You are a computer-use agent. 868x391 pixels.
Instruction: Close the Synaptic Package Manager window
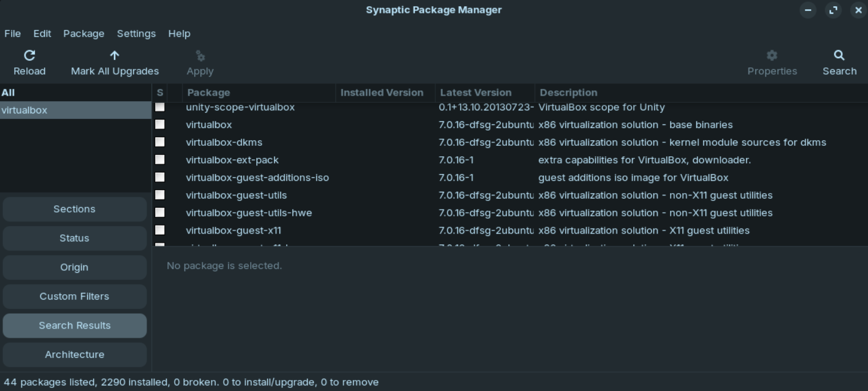click(x=858, y=10)
